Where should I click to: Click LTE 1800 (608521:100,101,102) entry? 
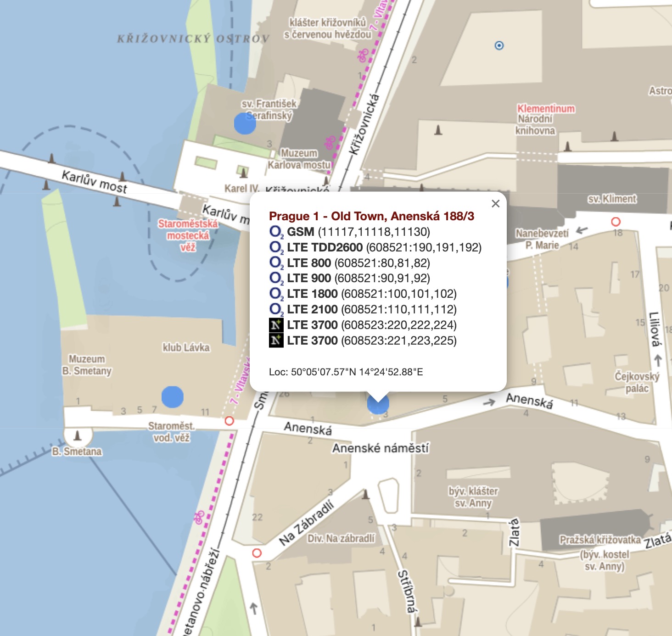(x=372, y=294)
